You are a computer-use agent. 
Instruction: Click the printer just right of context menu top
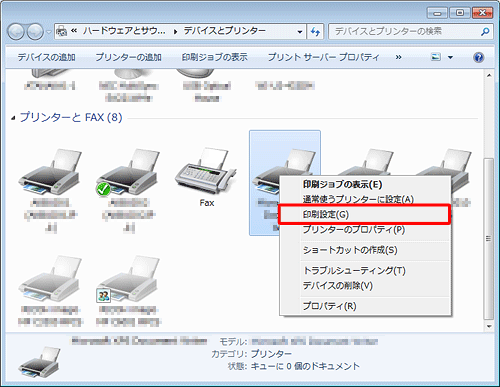[x=367, y=162]
